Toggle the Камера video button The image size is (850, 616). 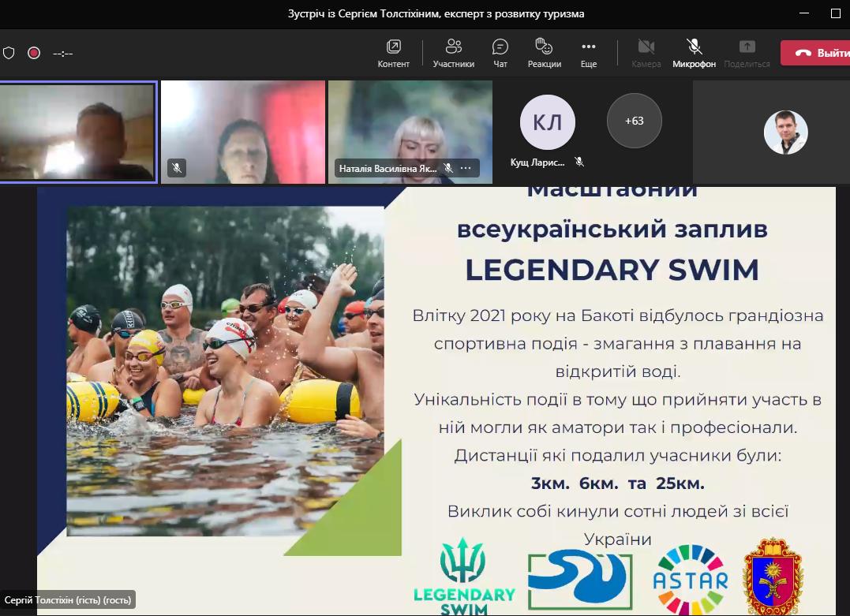point(646,53)
